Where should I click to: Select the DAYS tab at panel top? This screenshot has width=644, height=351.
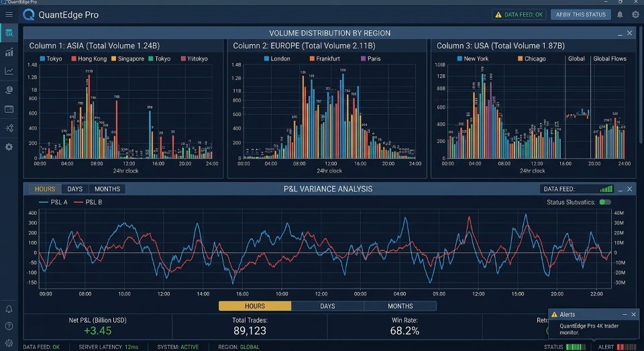(74, 189)
